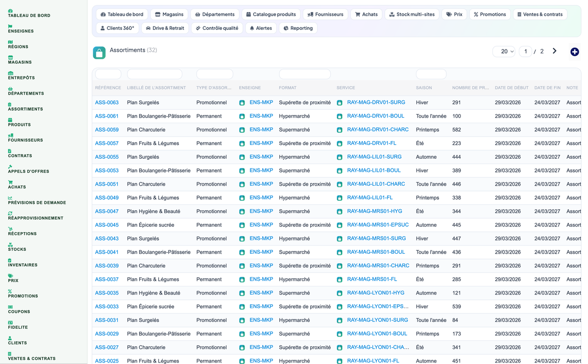Open ENS-MKP link in ASS-0047 row
The width and height of the screenshot is (588, 364).
261,211
